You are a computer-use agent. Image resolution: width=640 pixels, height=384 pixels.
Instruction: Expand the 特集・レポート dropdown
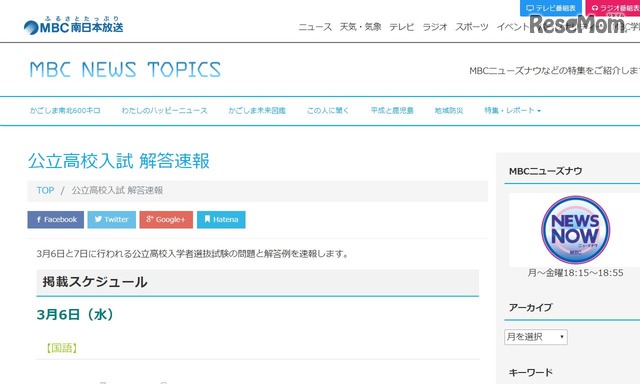coord(512,111)
